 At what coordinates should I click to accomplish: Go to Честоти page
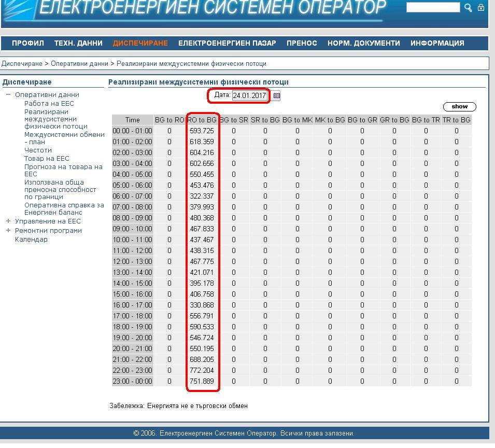(38, 150)
